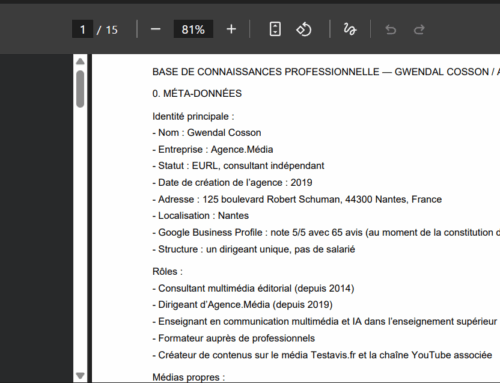Click the scroll up arrow
This screenshot has height=383, width=500.
coord(80,61)
